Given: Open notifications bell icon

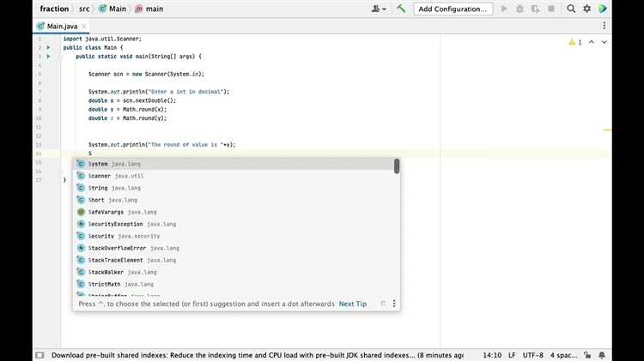Looking at the screenshot, I should (602, 355).
